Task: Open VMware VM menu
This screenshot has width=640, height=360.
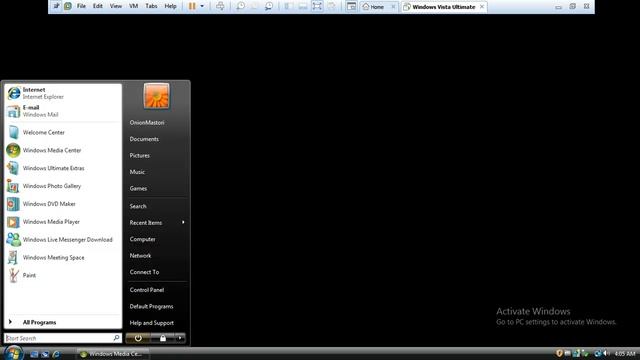Action: (x=133, y=6)
